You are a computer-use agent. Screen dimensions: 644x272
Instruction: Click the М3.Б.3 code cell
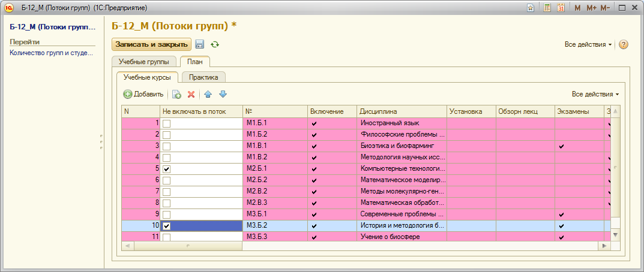pyautogui.click(x=275, y=237)
